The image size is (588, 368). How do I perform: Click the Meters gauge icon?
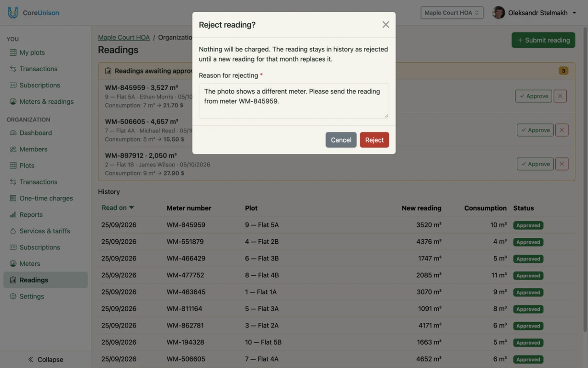[x=13, y=264]
